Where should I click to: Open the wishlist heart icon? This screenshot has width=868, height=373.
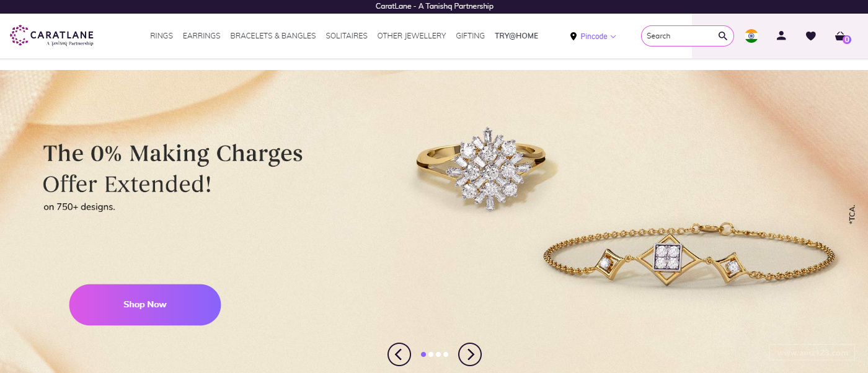coord(811,36)
